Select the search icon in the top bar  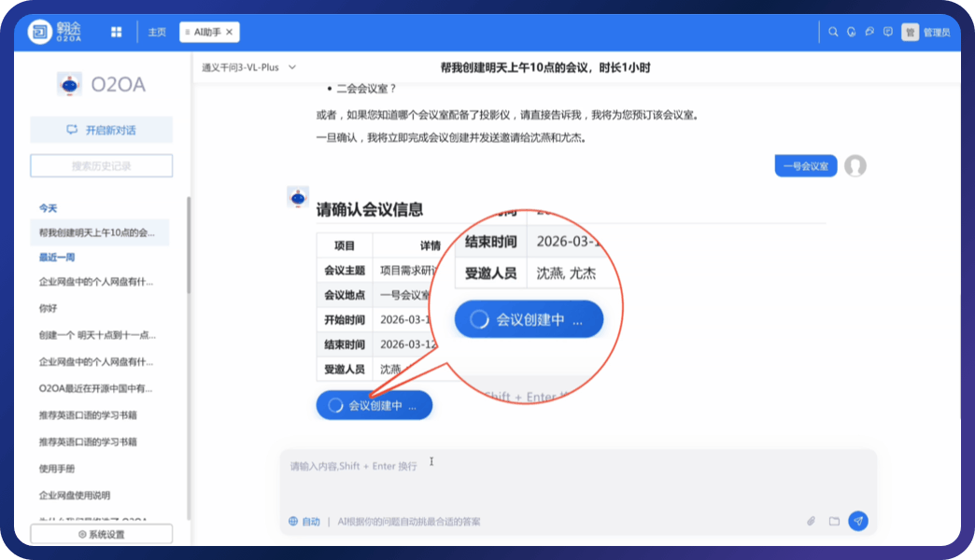click(x=833, y=31)
